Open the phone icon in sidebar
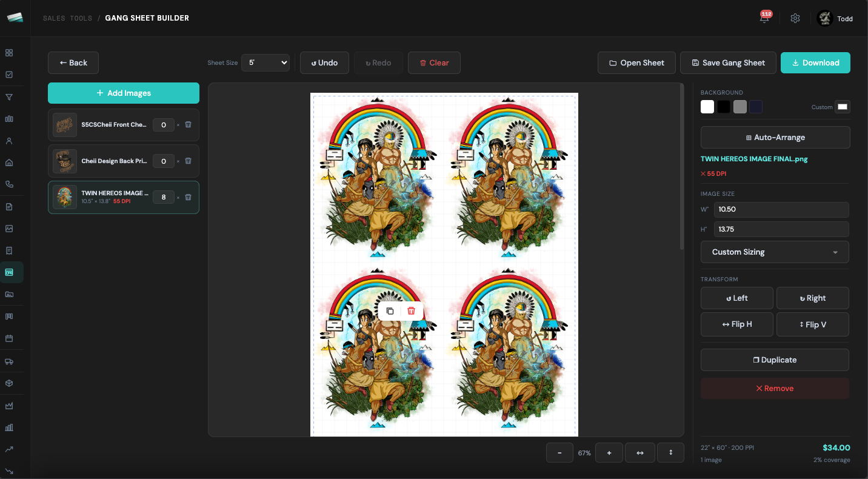Screen dimensions: 868x479 click(x=9, y=184)
